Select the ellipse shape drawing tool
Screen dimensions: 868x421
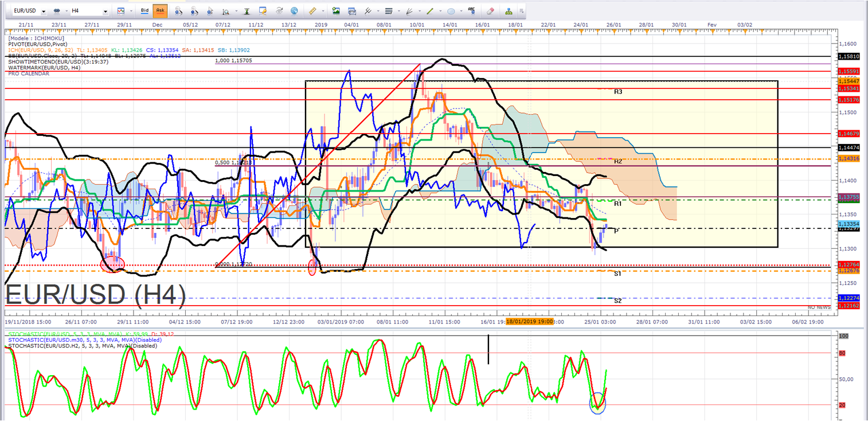pos(451,11)
